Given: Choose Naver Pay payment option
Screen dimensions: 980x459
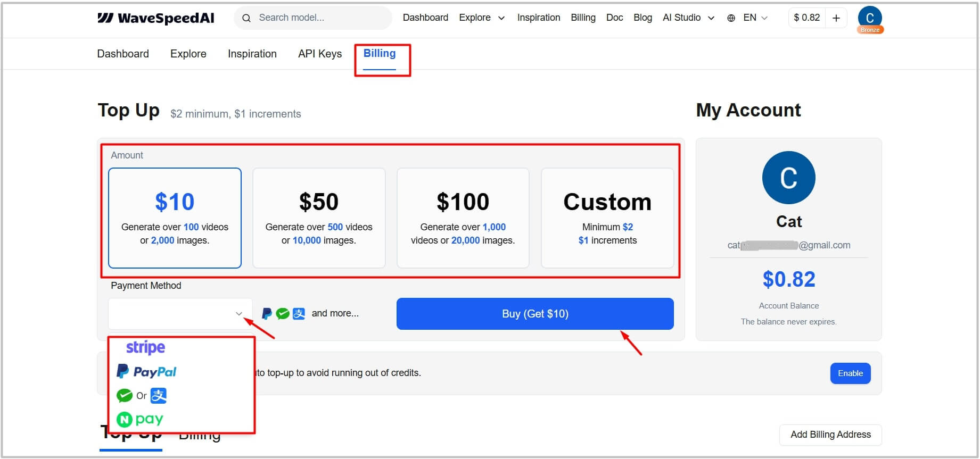Looking at the screenshot, I should pyautogui.click(x=139, y=419).
